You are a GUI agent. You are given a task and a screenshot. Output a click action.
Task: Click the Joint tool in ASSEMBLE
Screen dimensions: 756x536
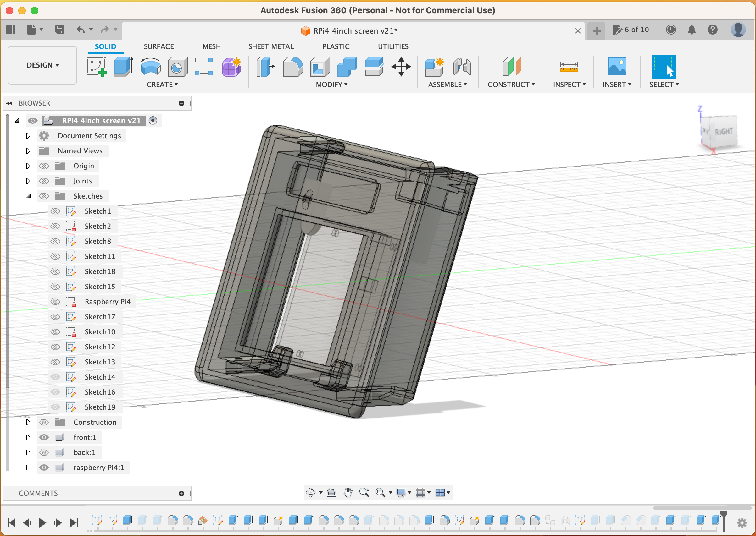coord(462,66)
